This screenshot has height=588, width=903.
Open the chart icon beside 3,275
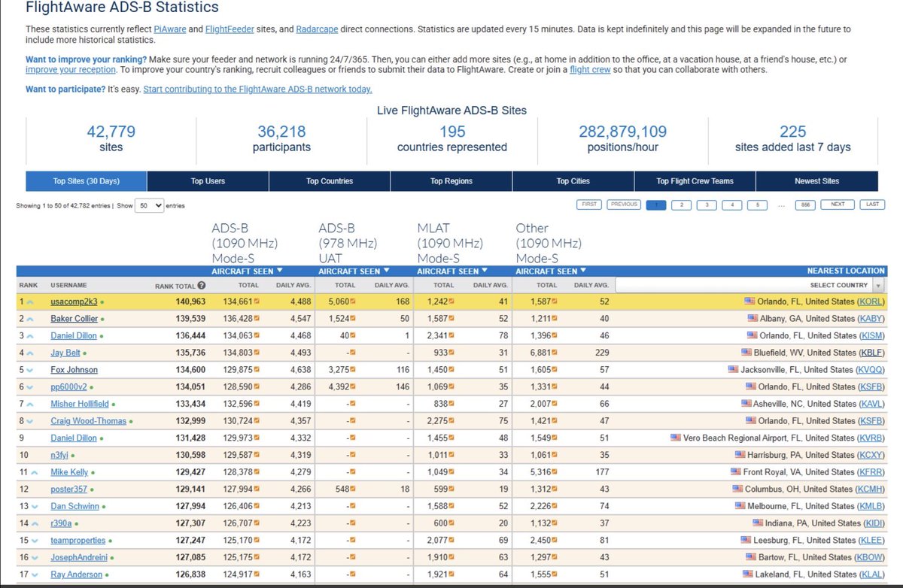(353, 370)
